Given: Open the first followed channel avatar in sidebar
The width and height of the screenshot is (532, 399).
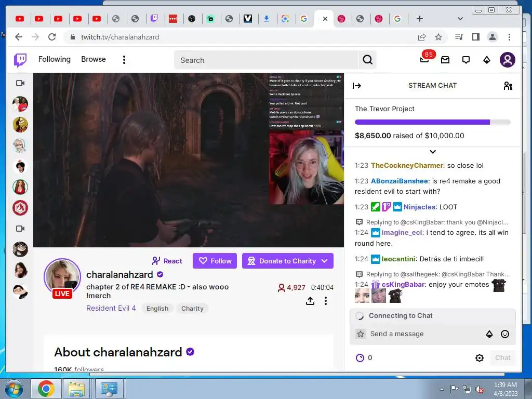Looking at the screenshot, I should pos(20,104).
